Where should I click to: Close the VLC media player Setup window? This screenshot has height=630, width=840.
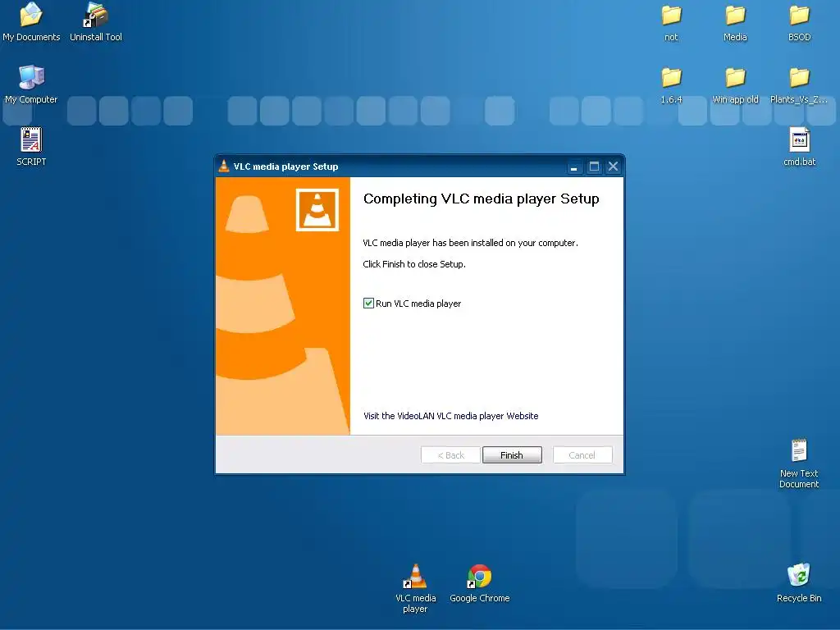[x=613, y=167]
